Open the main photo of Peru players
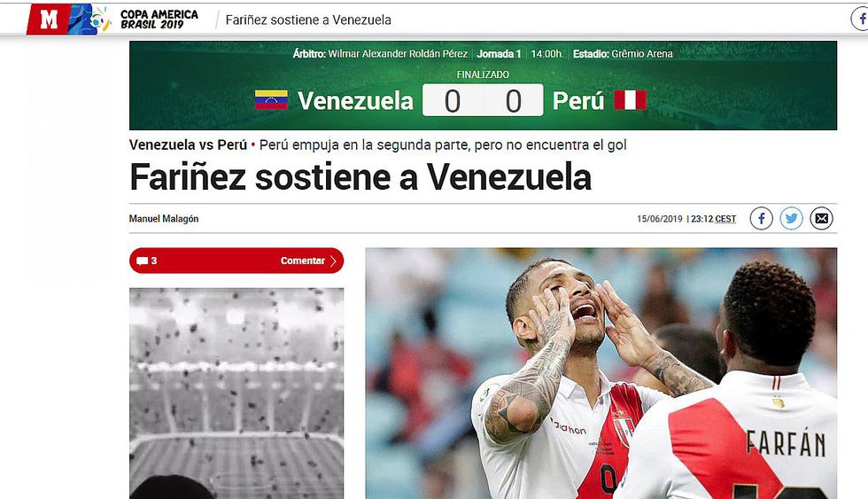Image resolution: width=868 pixels, height=499 pixels. coord(601,373)
